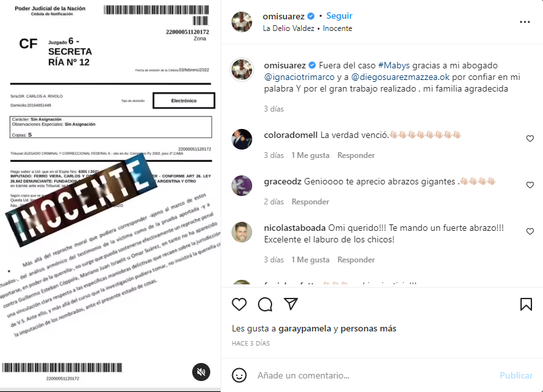Reply to graceodz's comment
543x392 pixels.
(310, 202)
